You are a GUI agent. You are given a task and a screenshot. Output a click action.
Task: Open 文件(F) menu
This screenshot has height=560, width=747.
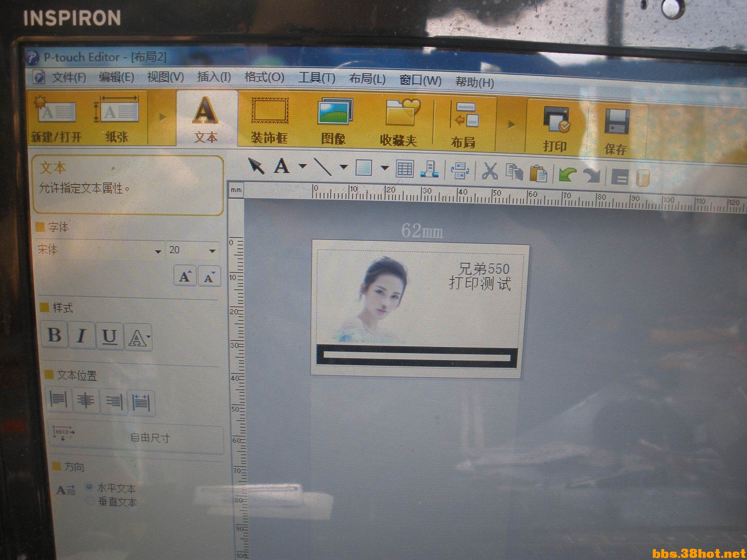point(69,77)
